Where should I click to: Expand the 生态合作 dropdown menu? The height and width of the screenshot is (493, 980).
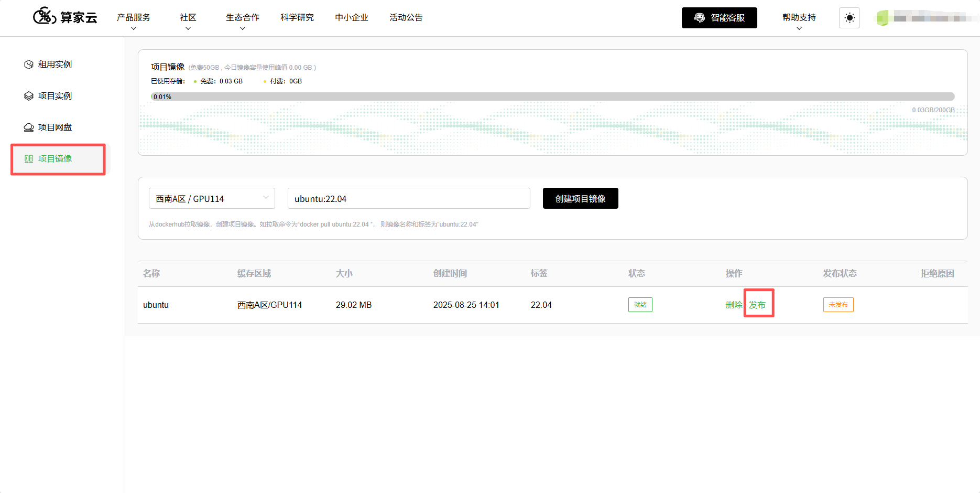(243, 21)
